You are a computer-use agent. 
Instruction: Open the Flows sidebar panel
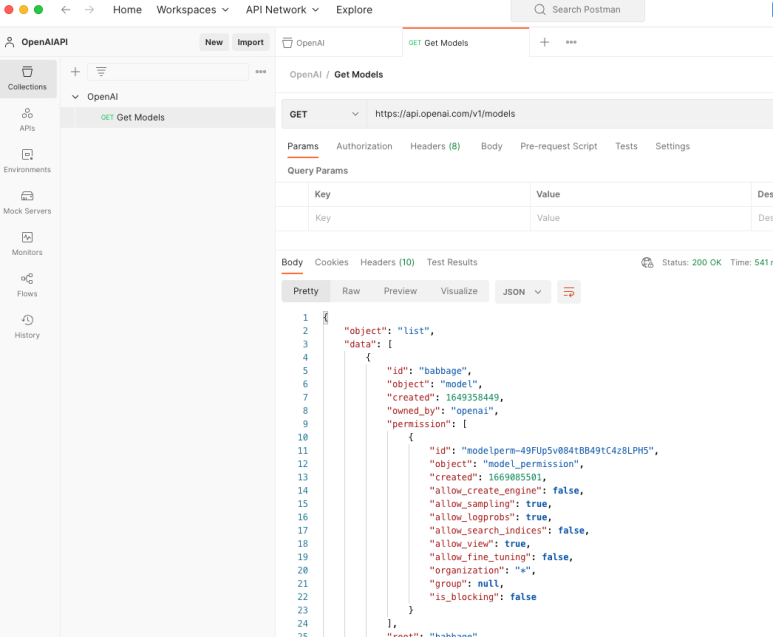pos(27,285)
